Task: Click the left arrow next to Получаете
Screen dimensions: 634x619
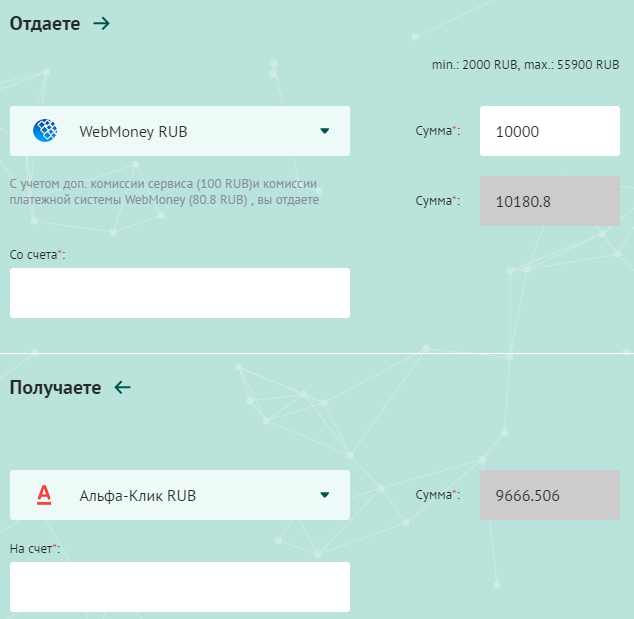Action: click(123, 387)
